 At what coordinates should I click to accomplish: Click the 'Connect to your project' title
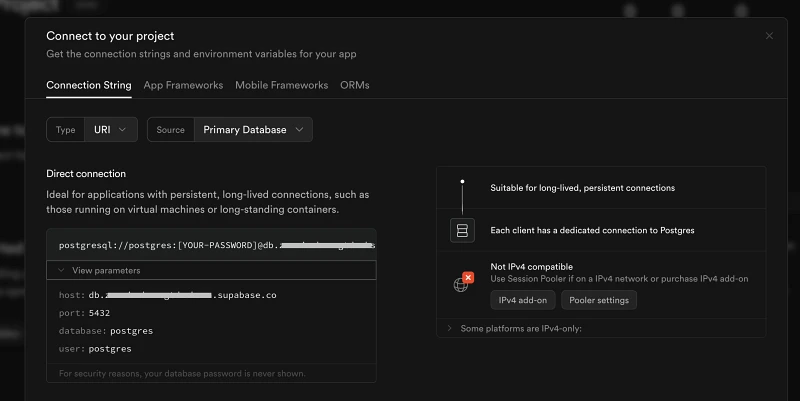(x=110, y=36)
